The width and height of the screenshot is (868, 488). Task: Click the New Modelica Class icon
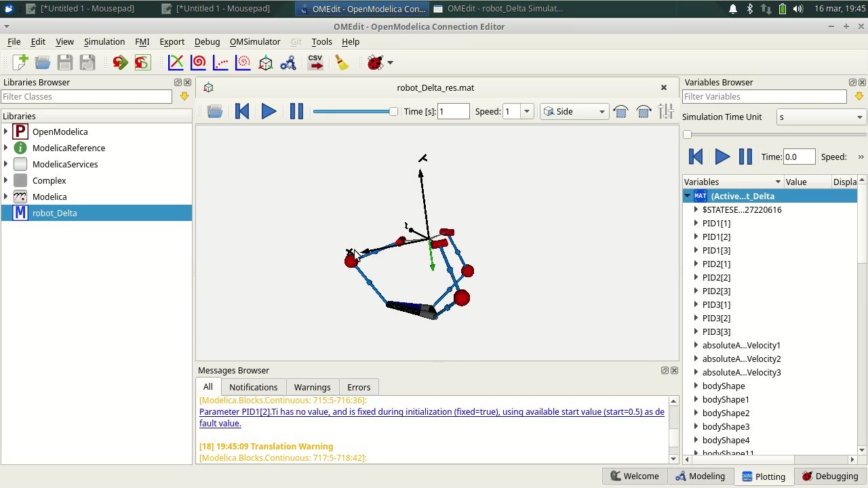[20, 62]
